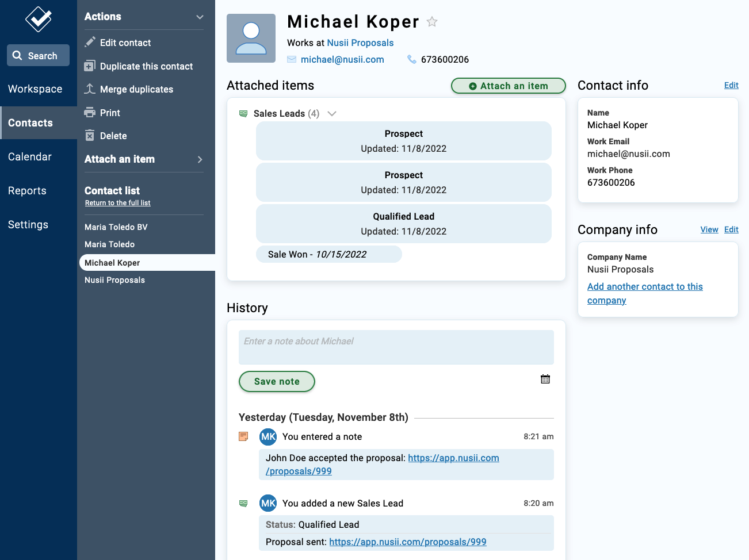Screen dimensions: 749x560
Task: Click the envelope email icon
Action: coord(292,59)
